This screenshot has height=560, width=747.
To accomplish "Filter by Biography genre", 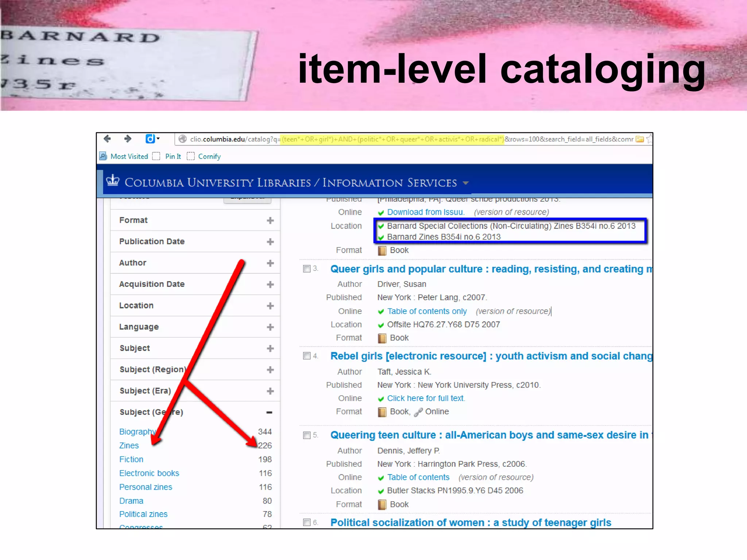I will pyautogui.click(x=138, y=432).
